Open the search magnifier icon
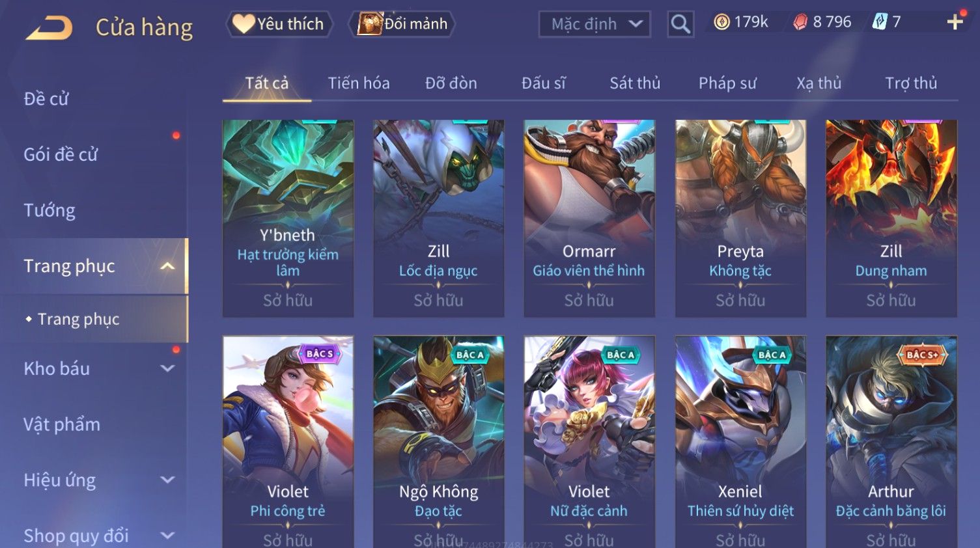Image resolution: width=980 pixels, height=548 pixels. pos(680,25)
